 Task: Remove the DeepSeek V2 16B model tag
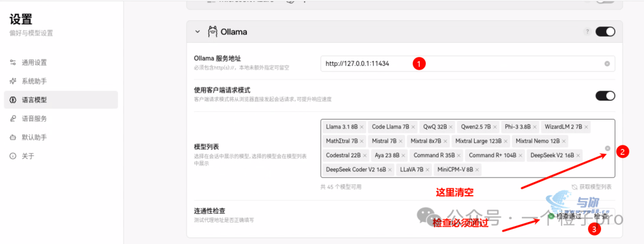tap(578, 155)
